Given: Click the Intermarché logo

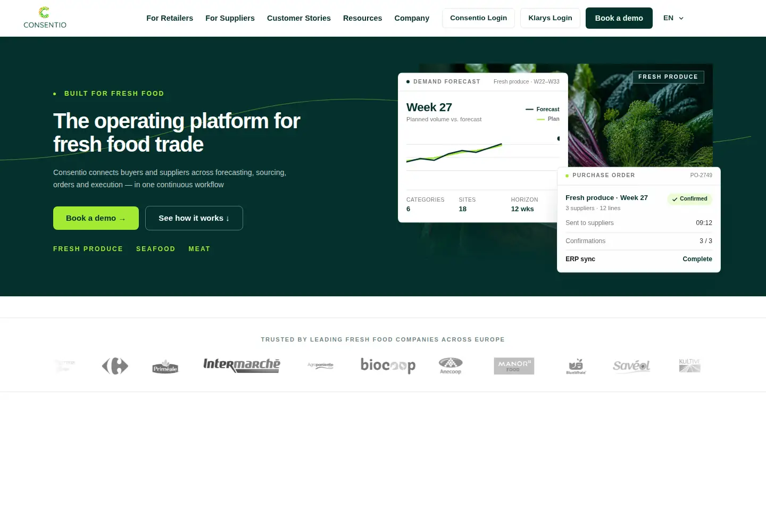Looking at the screenshot, I should [x=242, y=365].
